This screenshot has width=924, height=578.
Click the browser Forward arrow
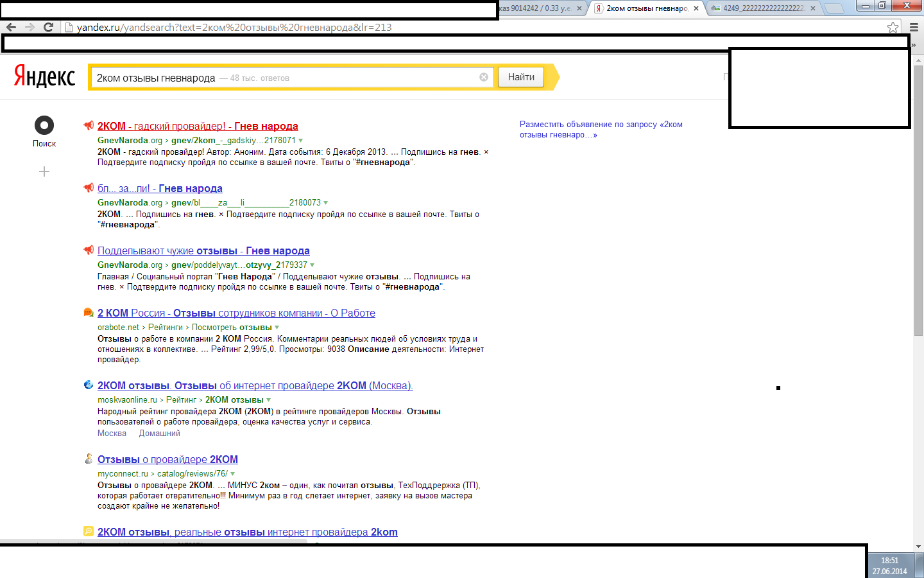click(x=30, y=27)
